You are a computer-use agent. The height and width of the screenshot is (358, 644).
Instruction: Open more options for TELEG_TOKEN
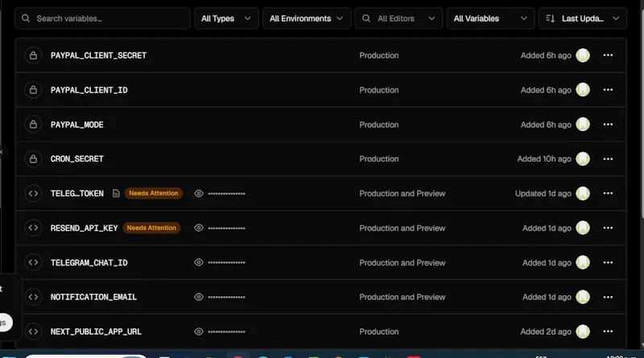pos(608,193)
